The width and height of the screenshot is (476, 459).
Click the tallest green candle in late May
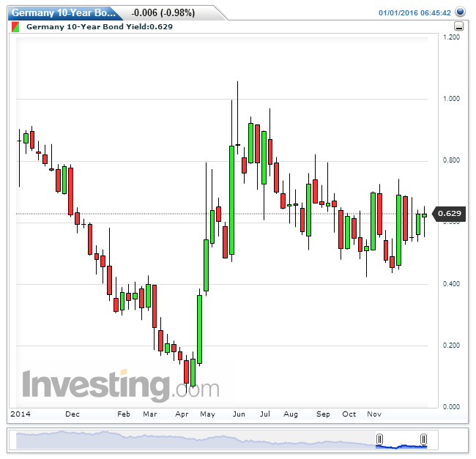231,201
